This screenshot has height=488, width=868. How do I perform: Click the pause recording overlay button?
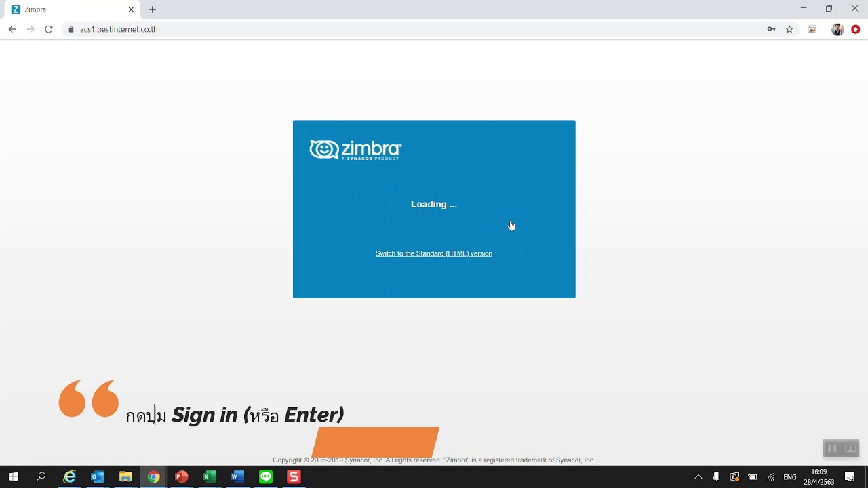(832, 448)
